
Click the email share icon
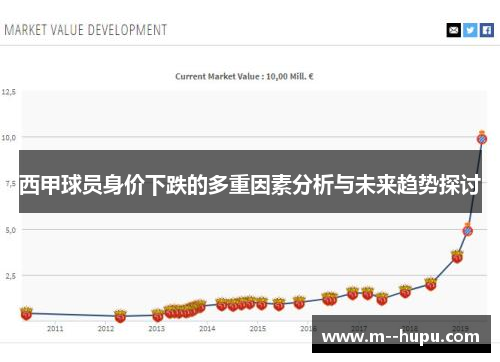[x=454, y=30]
